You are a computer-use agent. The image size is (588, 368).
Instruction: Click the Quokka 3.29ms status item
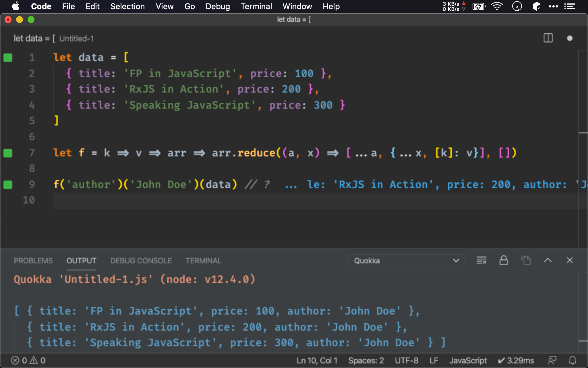pyautogui.click(x=516, y=361)
